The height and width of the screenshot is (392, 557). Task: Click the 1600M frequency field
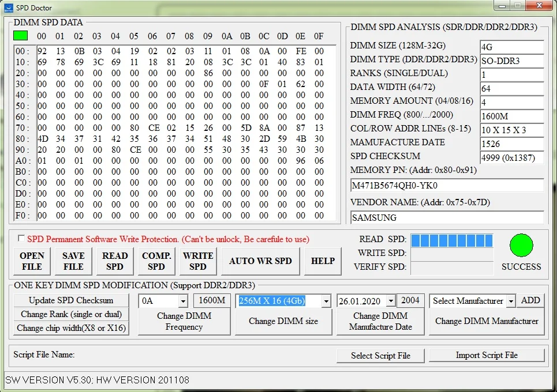212,300
